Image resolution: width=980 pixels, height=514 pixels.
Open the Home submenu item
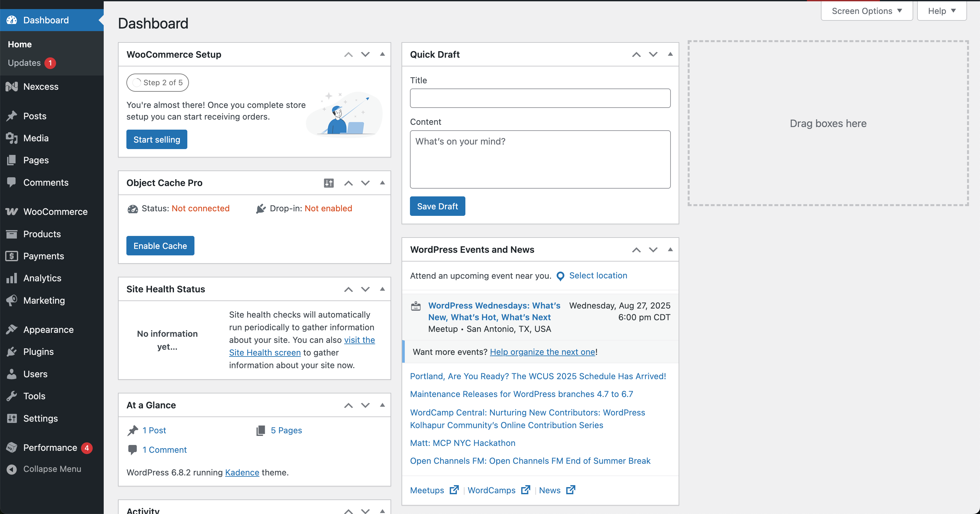click(20, 44)
